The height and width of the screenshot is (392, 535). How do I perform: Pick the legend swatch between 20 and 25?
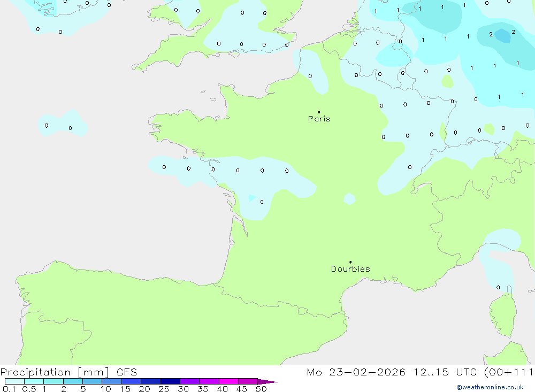coord(150,381)
